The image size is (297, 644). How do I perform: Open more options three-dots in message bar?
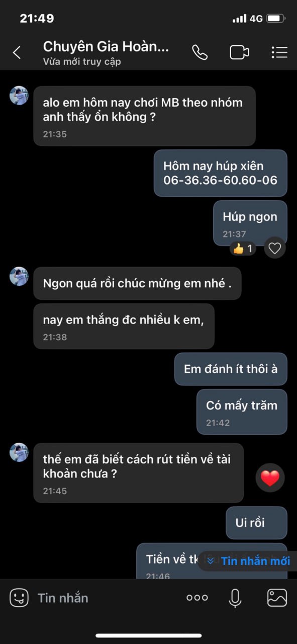tap(197, 598)
